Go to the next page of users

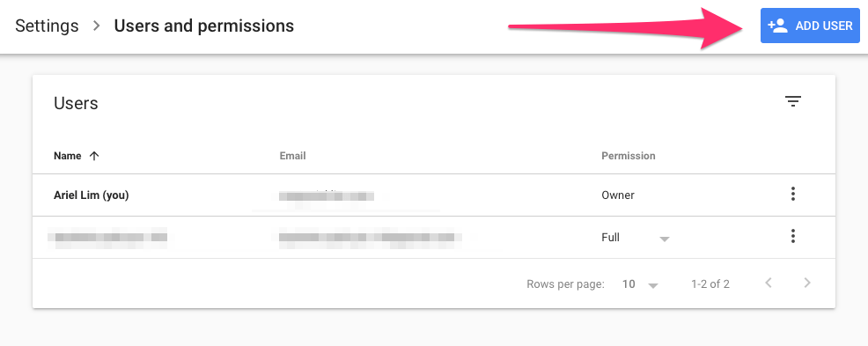pyautogui.click(x=807, y=283)
